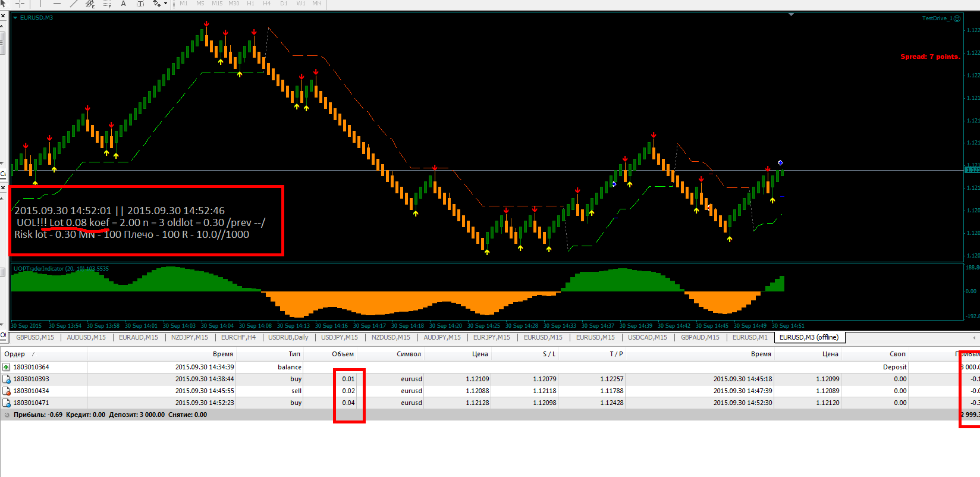Switch to the W1 weekly timeframe

point(301,3)
